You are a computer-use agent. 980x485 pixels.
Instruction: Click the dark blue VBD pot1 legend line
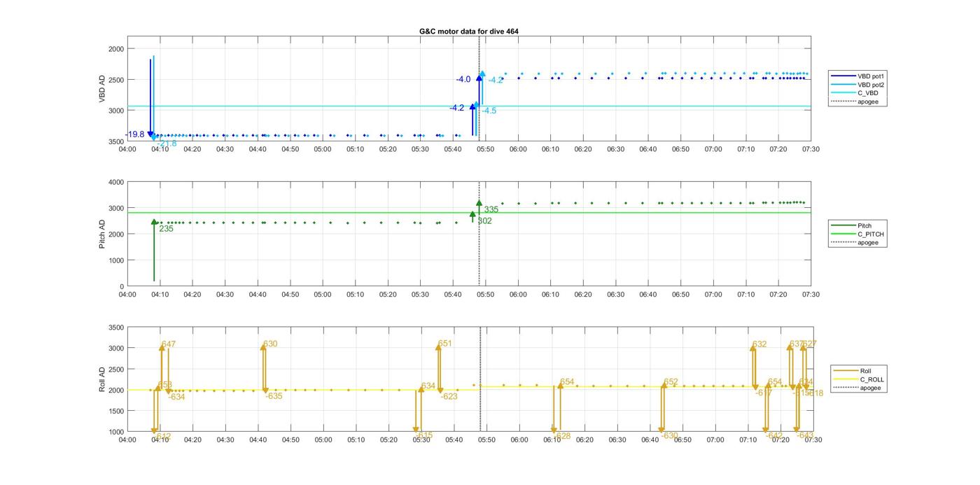point(843,76)
